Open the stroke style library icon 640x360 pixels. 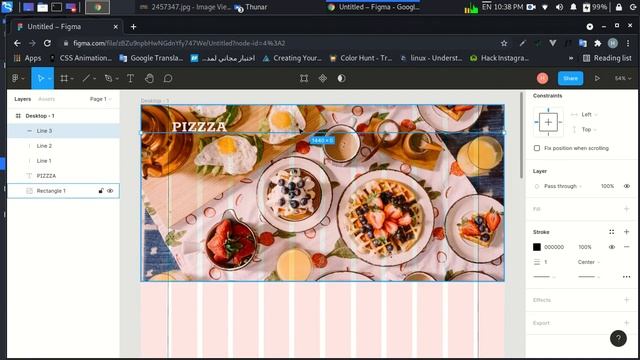pos(611,232)
